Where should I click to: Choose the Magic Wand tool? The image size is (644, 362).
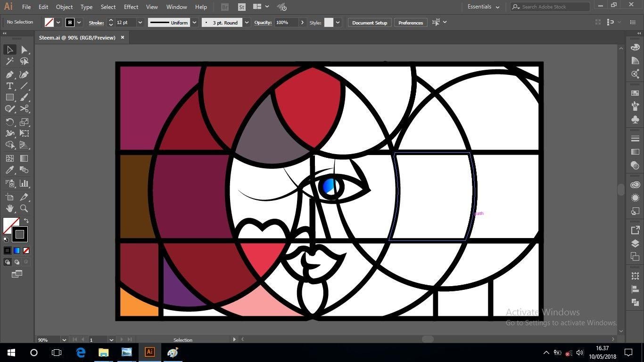coord(9,61)
